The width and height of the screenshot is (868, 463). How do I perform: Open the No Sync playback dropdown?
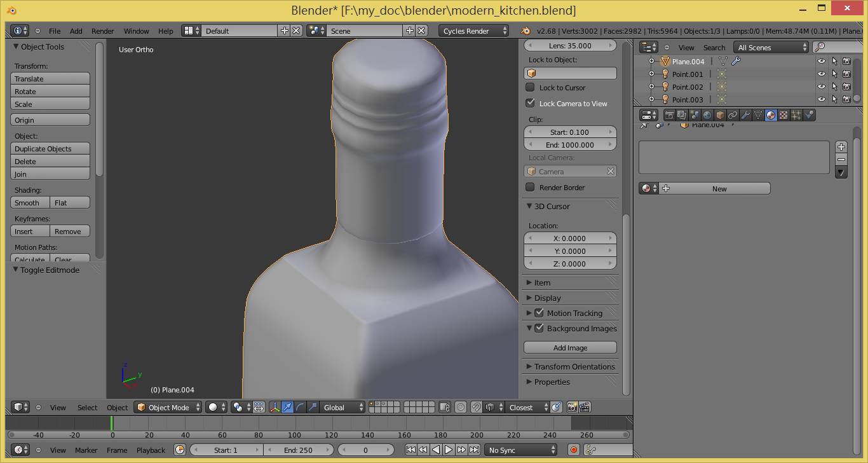(x=521, y=450)
